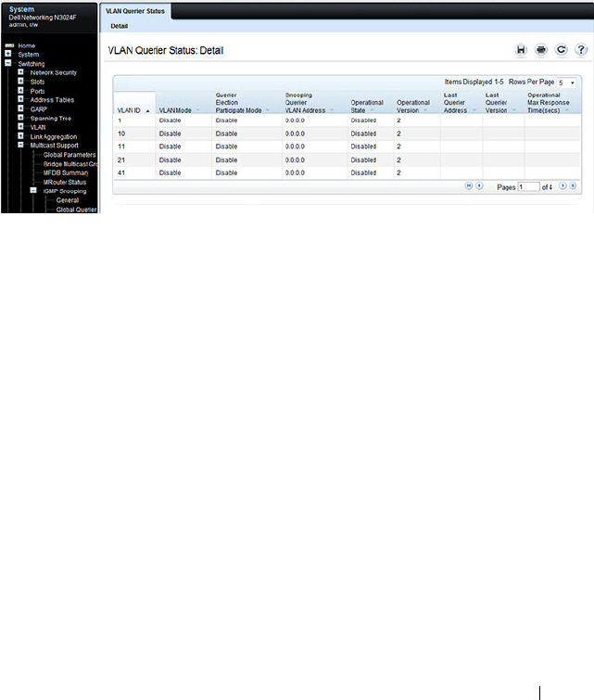Collapse IGMP Snooping node
The width and height of the screenshot is (594, 700).
click(33, 190)
